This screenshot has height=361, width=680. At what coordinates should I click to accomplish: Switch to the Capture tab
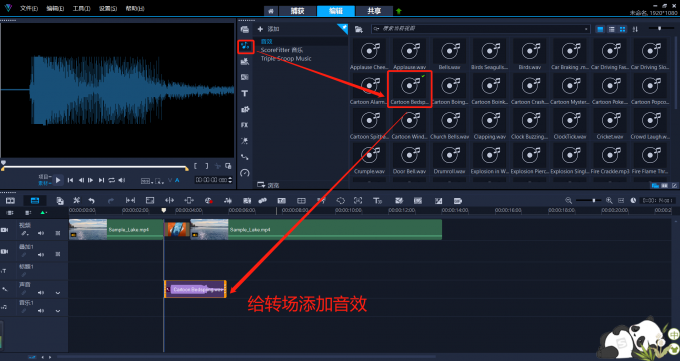(x=298, y=11)
